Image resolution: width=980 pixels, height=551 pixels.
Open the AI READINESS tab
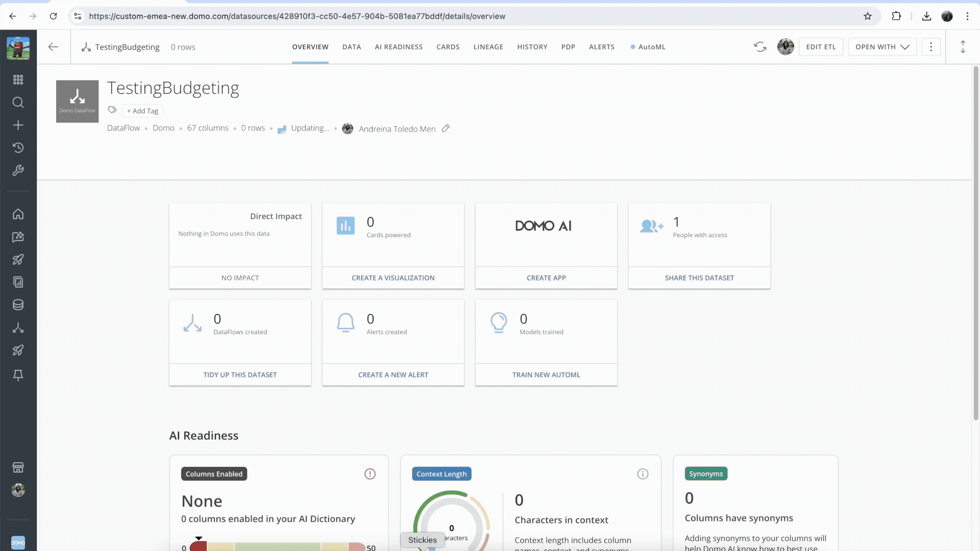tap(399, 47)
